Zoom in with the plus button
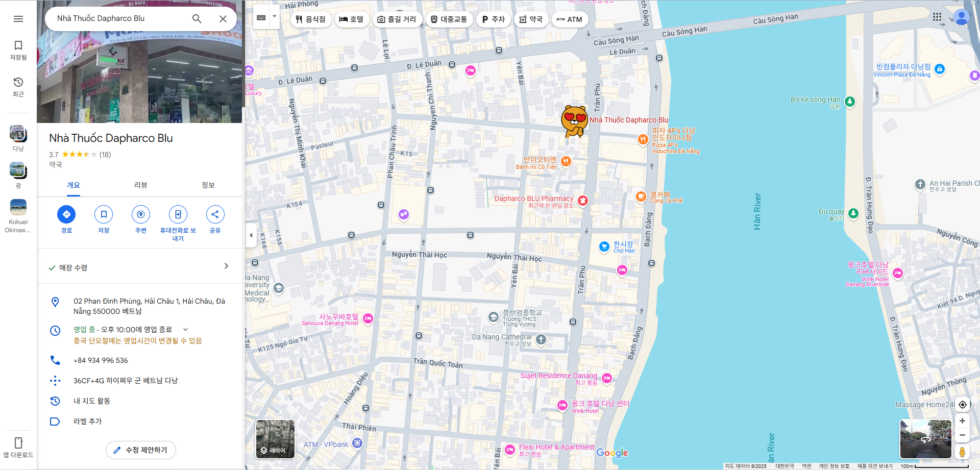 coord(962,421)
